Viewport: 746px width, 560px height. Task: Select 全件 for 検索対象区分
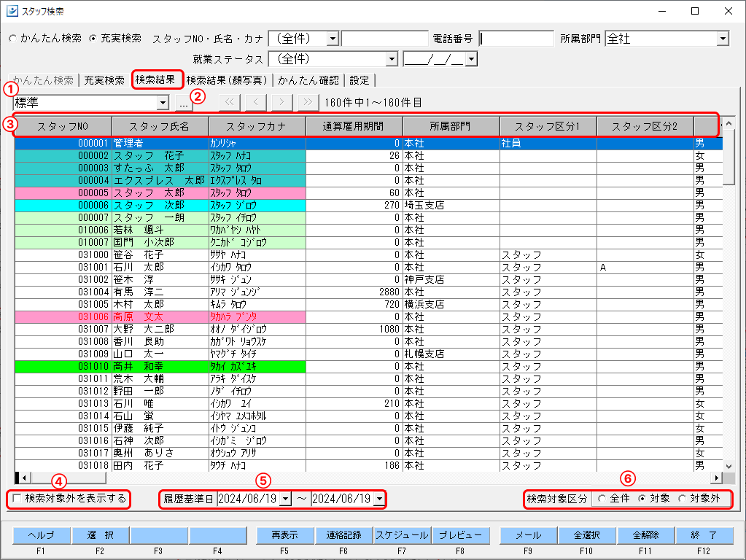point(602,498)
